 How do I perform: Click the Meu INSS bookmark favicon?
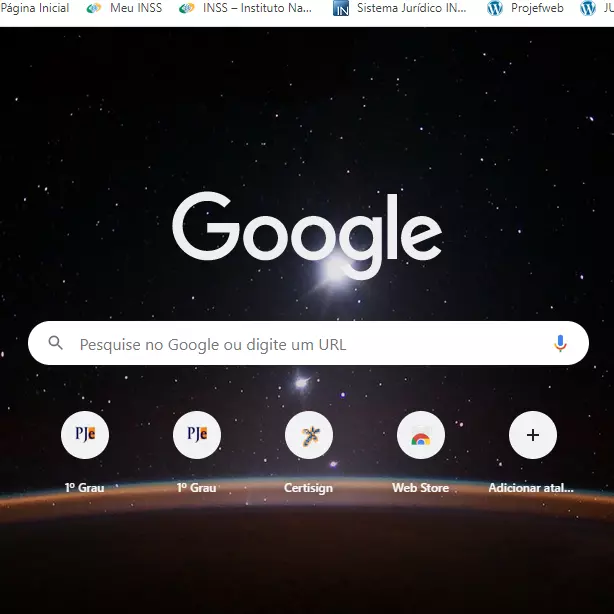94,8
